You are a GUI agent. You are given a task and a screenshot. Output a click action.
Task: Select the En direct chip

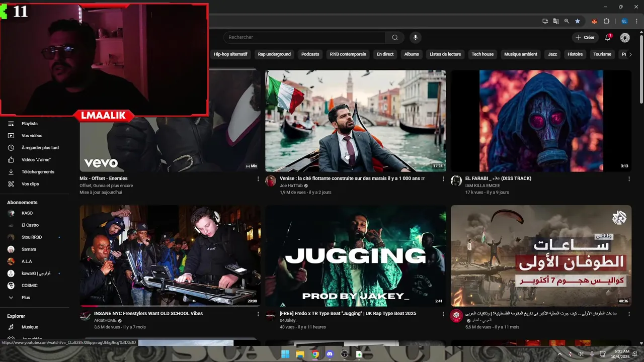pyautogui.click(x=385, y=54)
